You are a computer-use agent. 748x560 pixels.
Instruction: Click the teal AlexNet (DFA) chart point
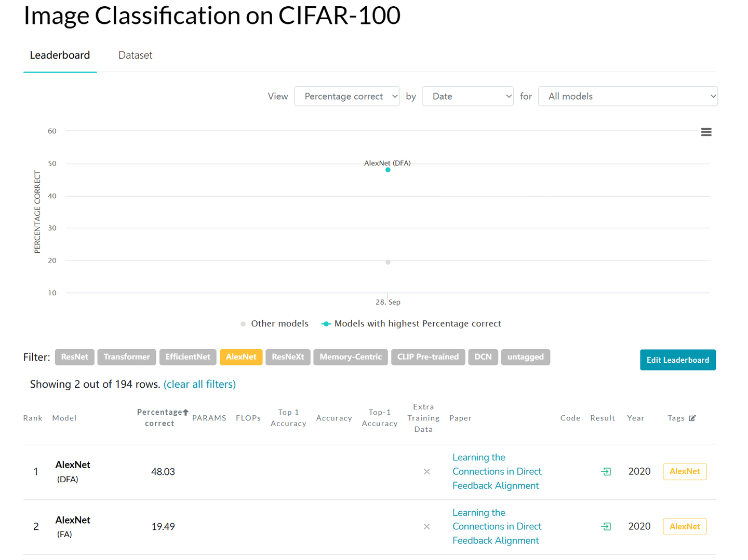pos(388,170)
